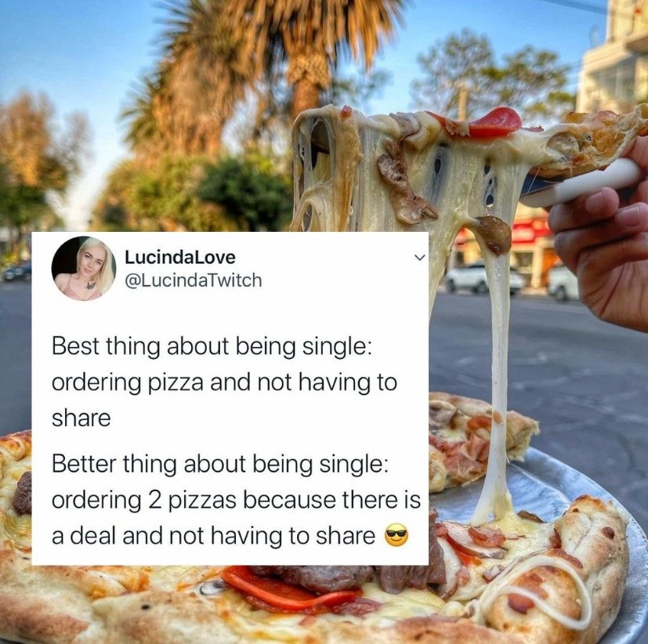Click the red pepperoni on the lifted slice
The width and height of the screenshot is (648, 644).
pyautogui.click(x=494, y=123)
